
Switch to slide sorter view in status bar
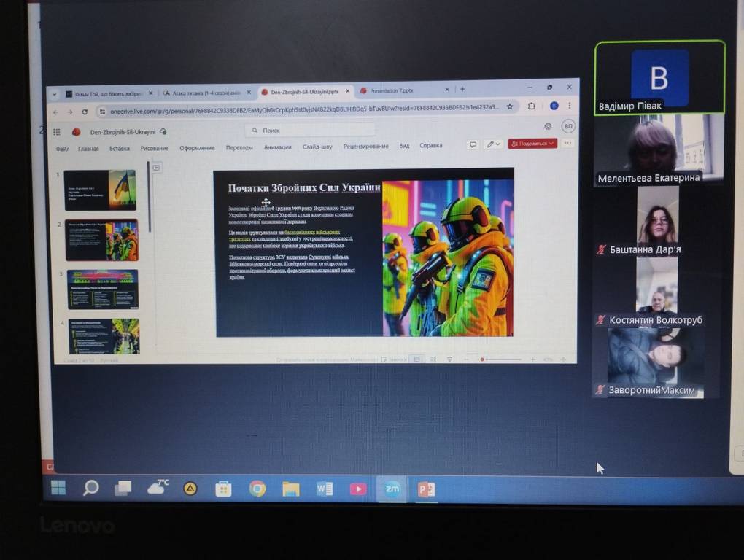coord(433,359)
